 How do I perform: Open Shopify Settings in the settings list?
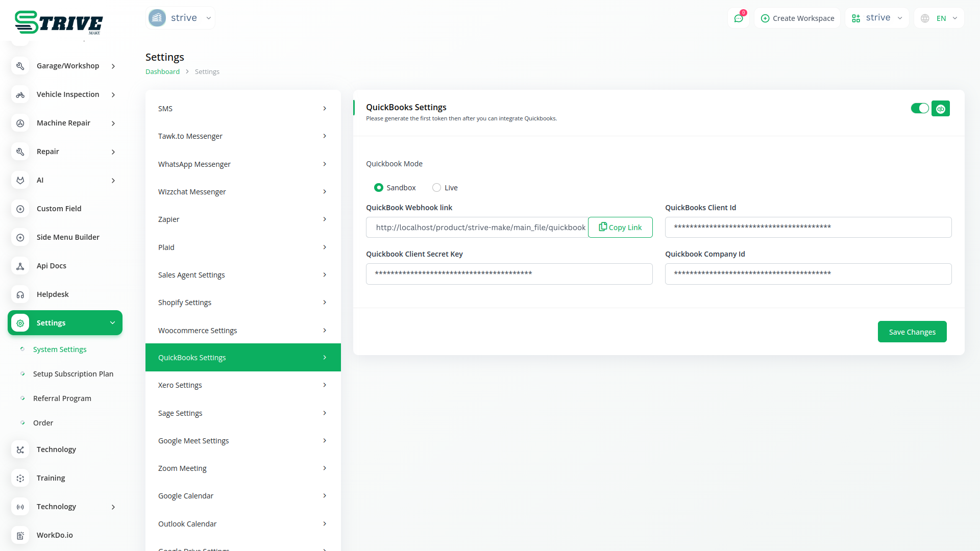pyautogui.click(x=243, y=303)
